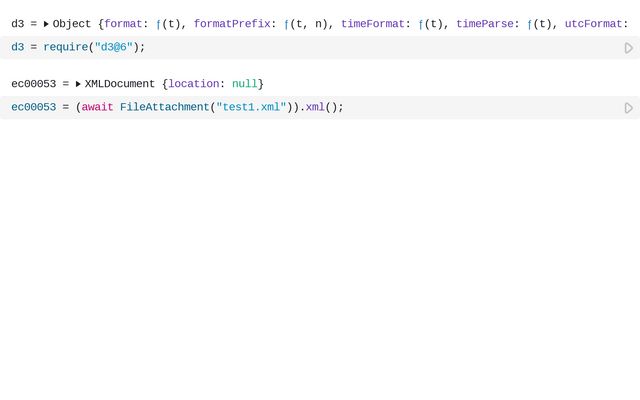Click the require function name
The image size is (640, 400).
65,47
